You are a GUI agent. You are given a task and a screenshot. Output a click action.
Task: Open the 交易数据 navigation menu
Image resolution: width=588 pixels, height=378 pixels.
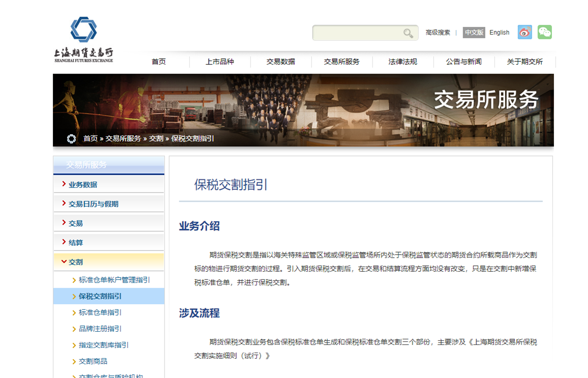point(281,61)
